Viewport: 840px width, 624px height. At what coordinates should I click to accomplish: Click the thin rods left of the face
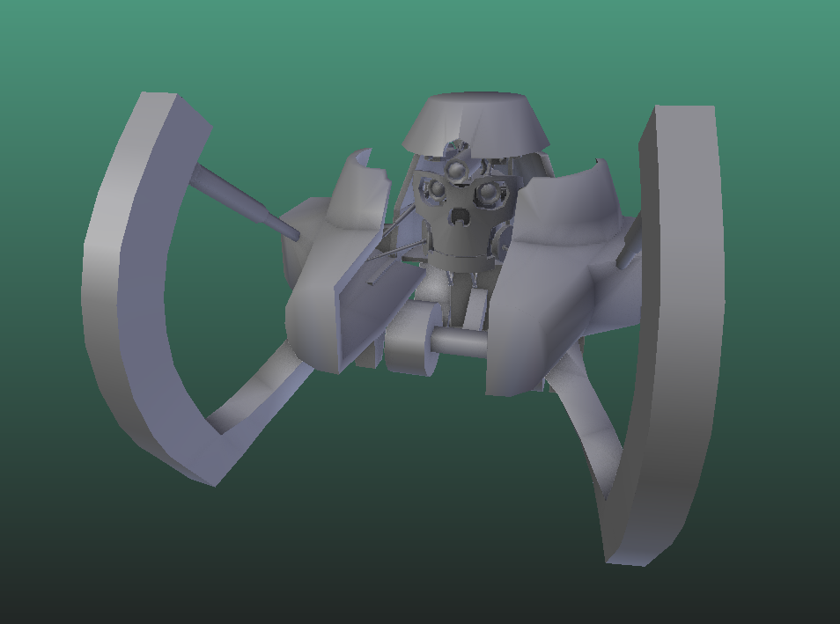pyautogui.click(x=396, y=229)
